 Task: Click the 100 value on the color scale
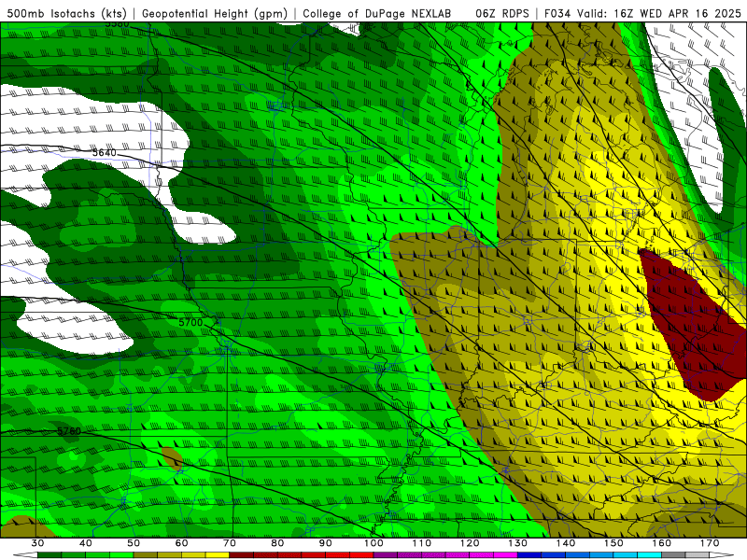coord(373,543)
